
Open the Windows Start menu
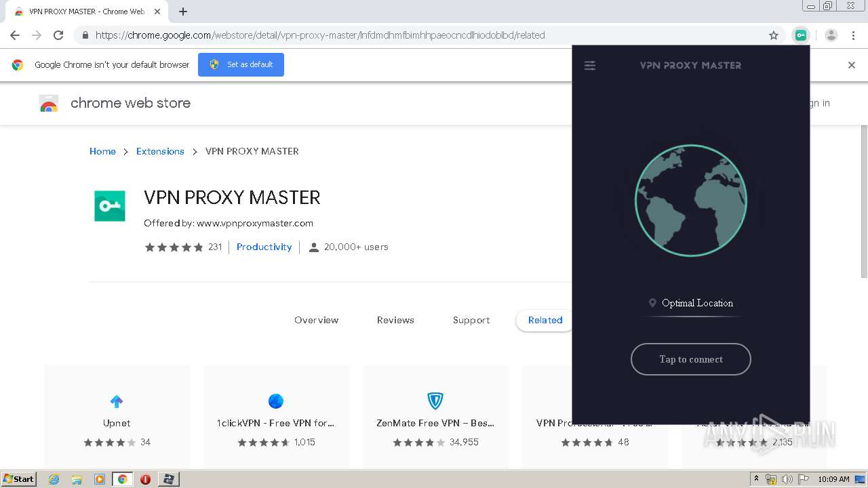[x=19, y=479]
